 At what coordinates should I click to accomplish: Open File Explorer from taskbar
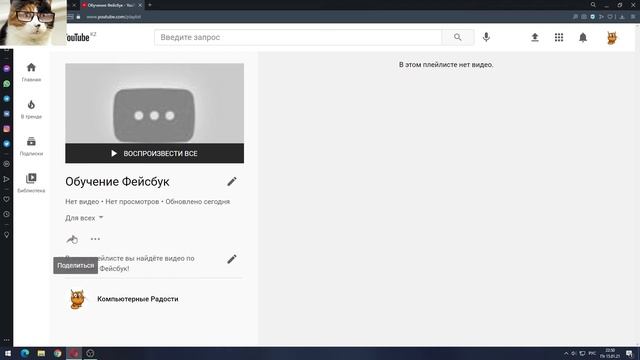(41, 353)
